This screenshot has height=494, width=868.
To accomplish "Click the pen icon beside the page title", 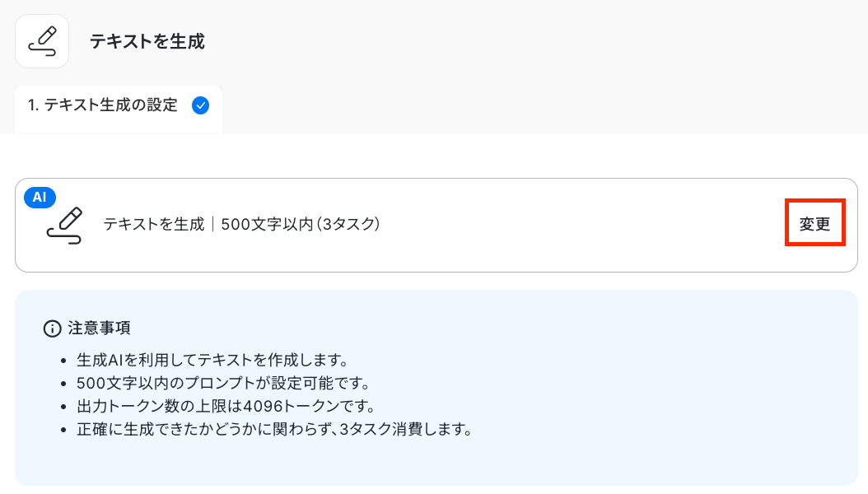I will pos(42,41).
